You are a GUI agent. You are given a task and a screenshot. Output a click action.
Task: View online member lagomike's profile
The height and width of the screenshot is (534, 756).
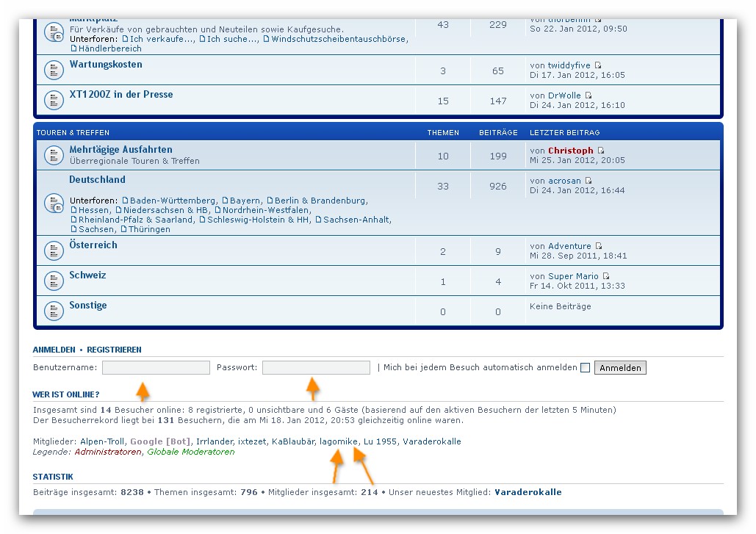(x=339, y=441)
